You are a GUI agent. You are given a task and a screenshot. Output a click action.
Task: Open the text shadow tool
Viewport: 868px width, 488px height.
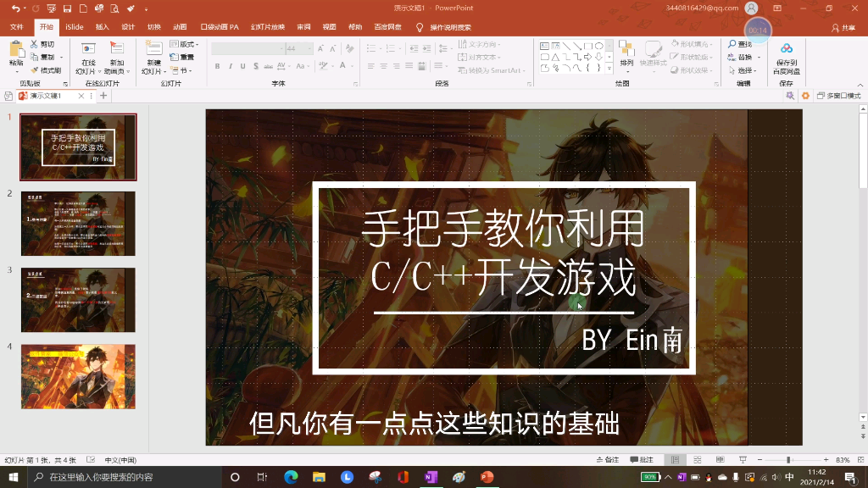(256, 64)
